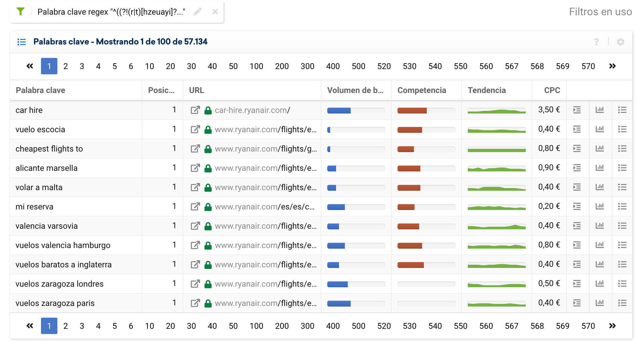
Task: Go to page 2 in top pagination
Action: point(66,66)
